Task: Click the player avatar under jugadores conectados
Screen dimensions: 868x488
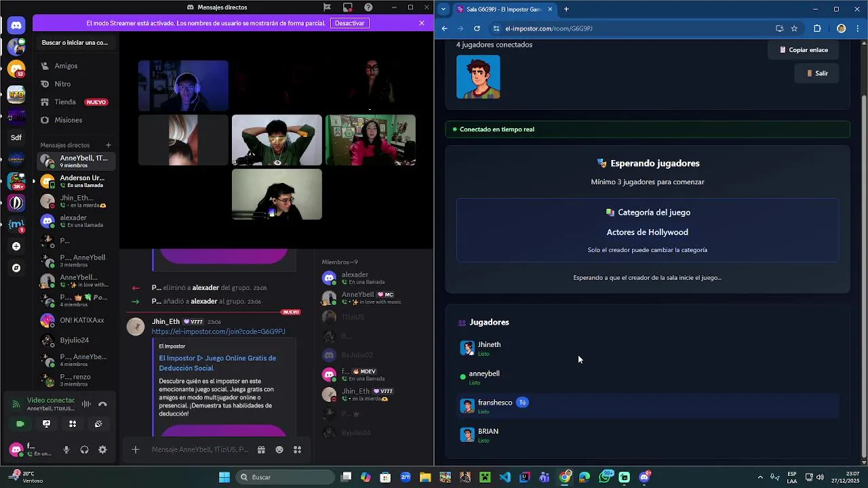Action: (x=478, y=77)
